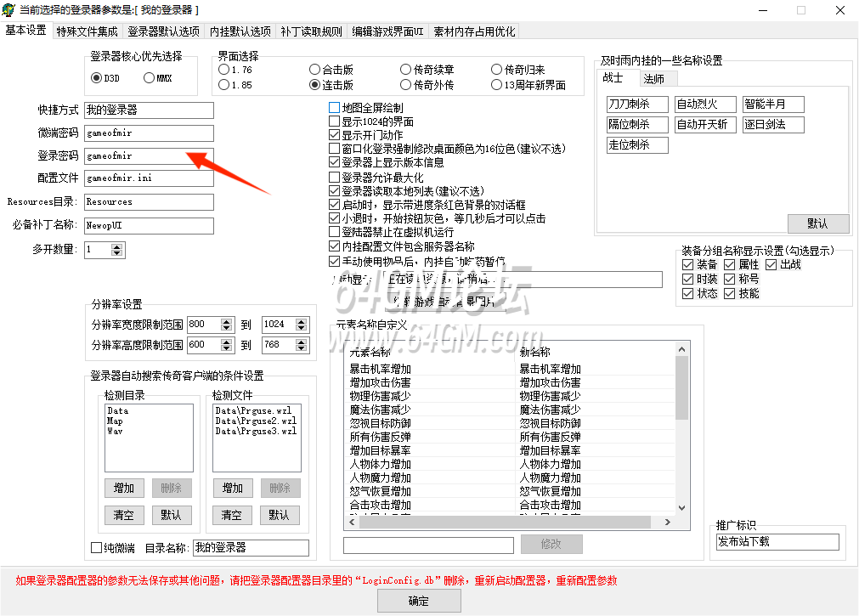The image size is (859, 616).
Task: Click the 微端密码 input field
Action: 149,133
